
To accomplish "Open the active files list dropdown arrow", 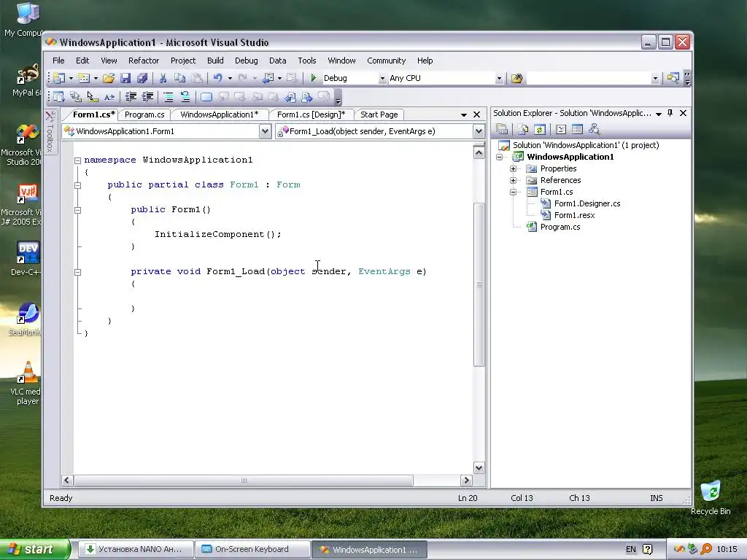I will click(x=463, y=114).
